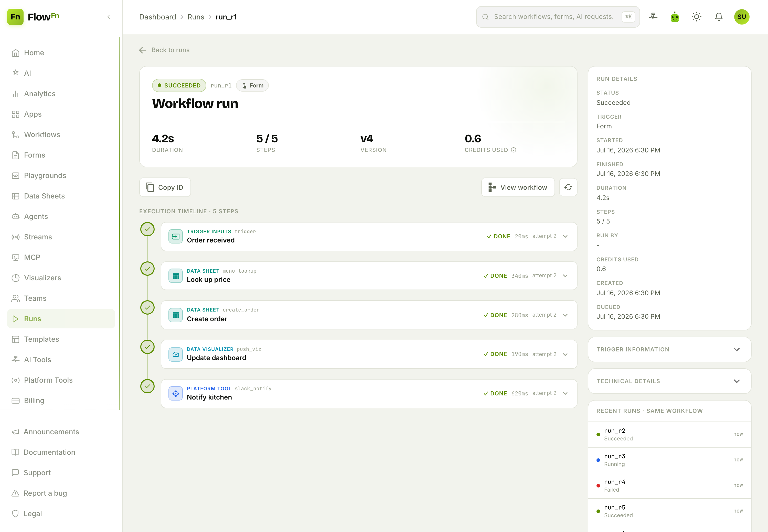Click the Notify kitchen platform tool icon
The image size is (768, 532).
click(x=175, y=394)
